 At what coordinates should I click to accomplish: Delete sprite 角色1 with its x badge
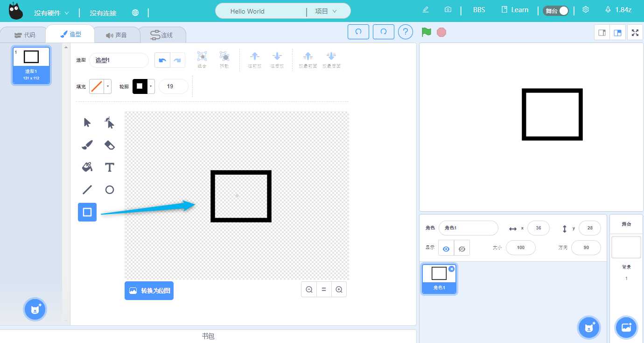coord(451,269)
